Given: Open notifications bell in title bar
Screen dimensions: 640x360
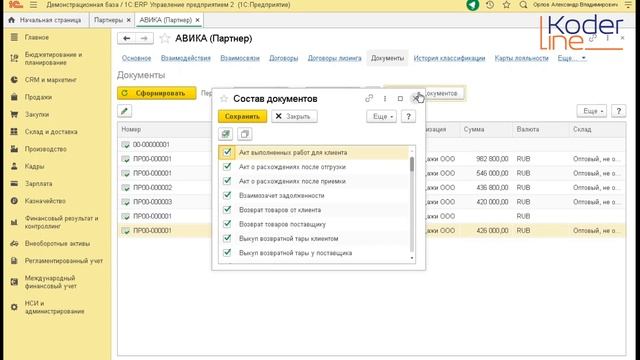Looking at the screenshot, I should [x=473, y=5].
